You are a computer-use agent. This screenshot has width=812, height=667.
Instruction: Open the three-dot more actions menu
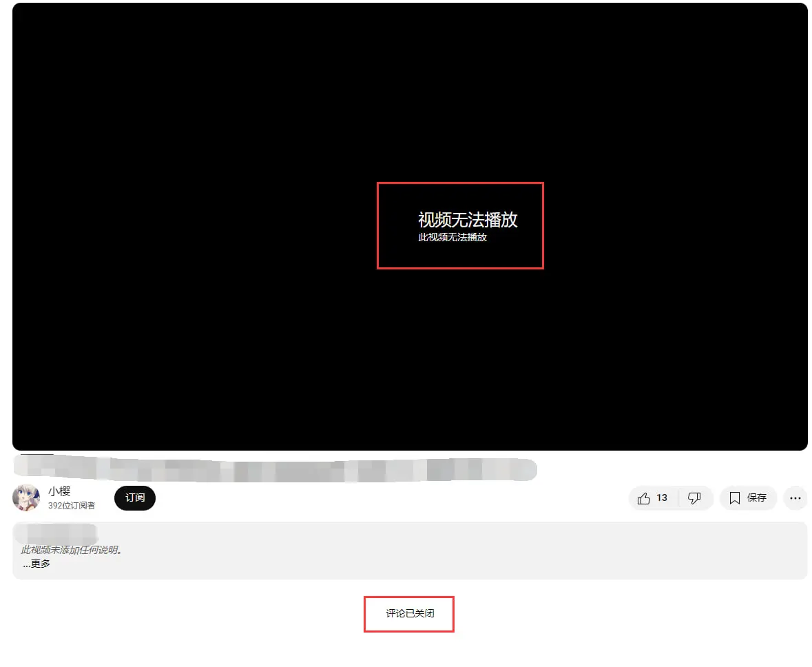(x=795, y=498)
